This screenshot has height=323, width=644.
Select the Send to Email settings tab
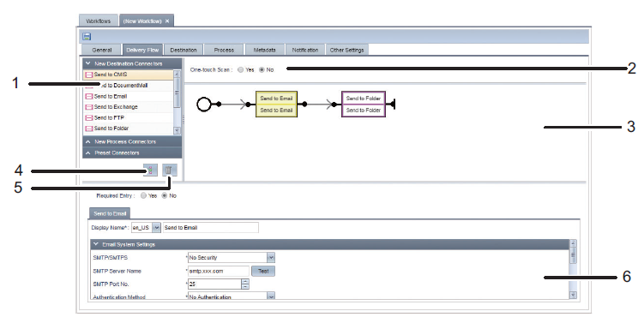point(110,213)
